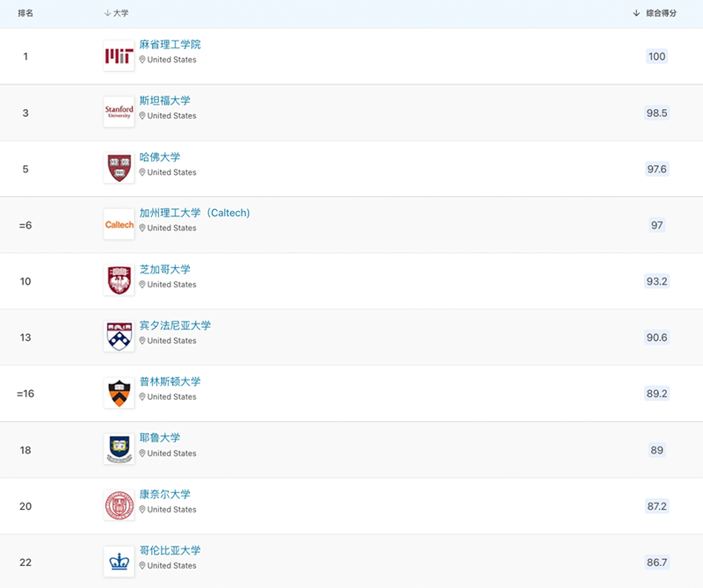Screen dimensions: 703x588
Task: Click the location pin under 耶鲁大学
Action: [142, 454]
